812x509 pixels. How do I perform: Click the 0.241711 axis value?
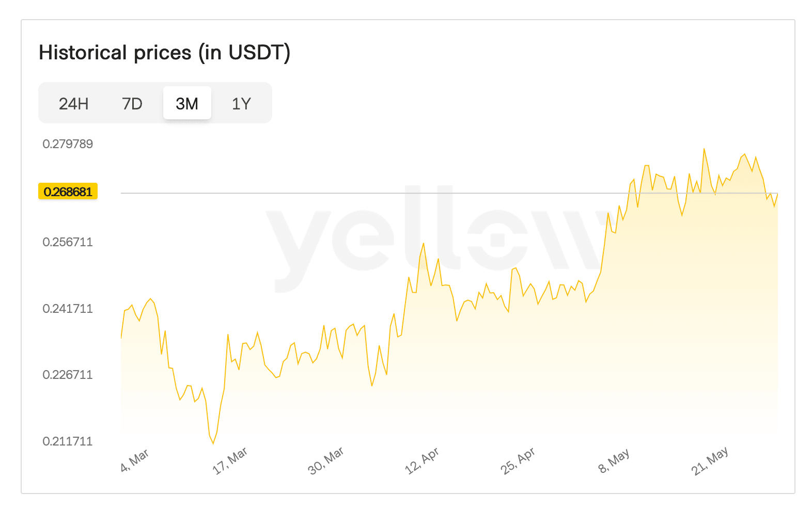(68, 309)
